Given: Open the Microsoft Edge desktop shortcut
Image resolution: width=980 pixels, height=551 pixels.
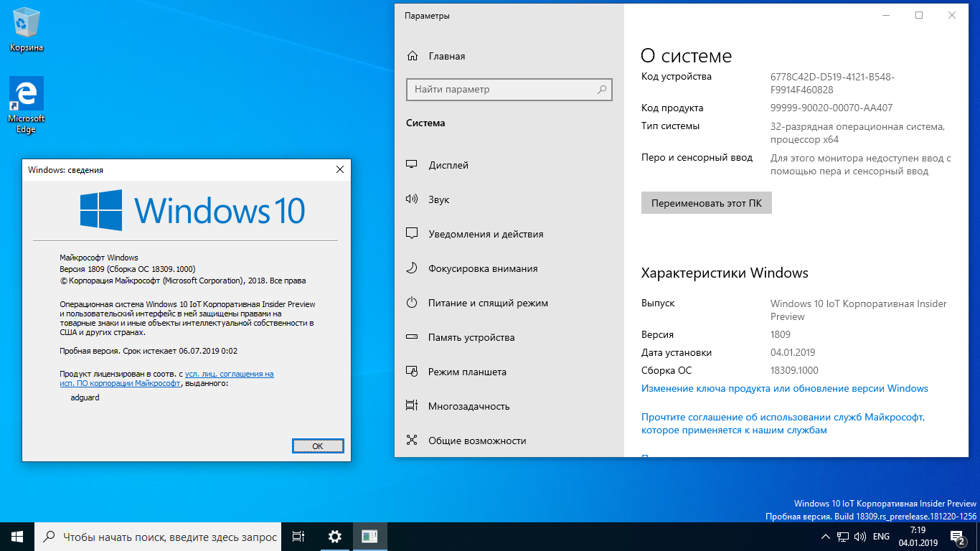Looking at the screenshot, I should (x=27, y=105).
